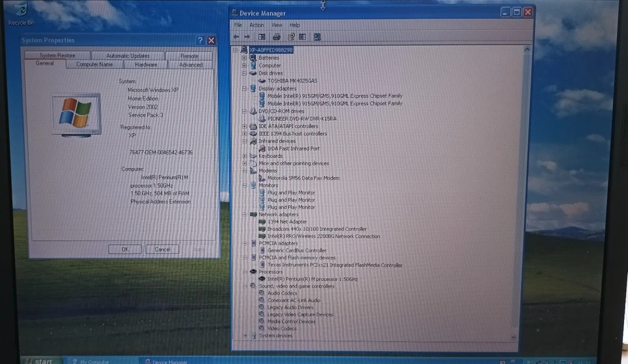Switch to the Computer Name tab
Screen dimensions: 628x364
click(x=94, y=65)
